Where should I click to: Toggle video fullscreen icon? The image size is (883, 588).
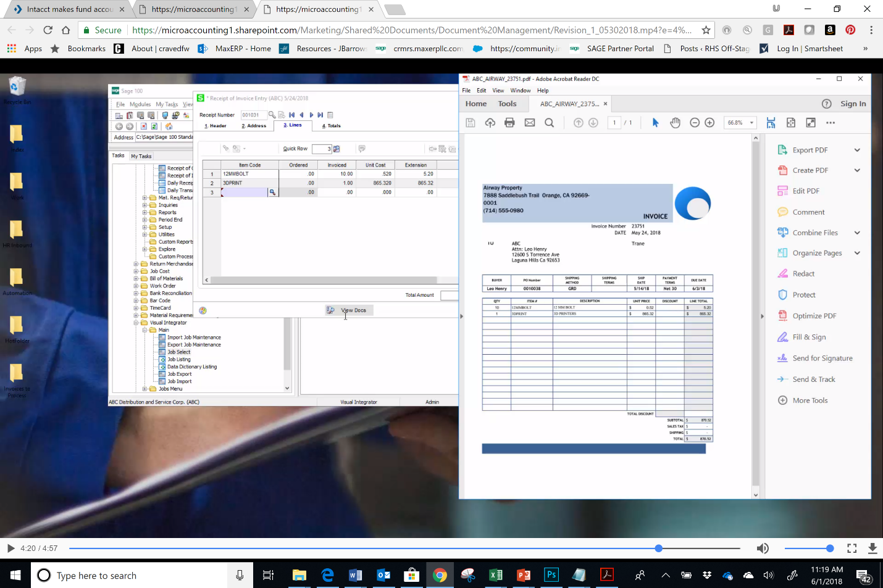(852, 548)
